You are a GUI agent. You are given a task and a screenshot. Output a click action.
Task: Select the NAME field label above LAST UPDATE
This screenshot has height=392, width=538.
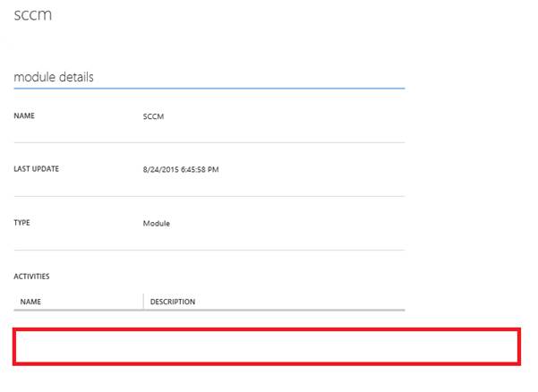(24, 116)
